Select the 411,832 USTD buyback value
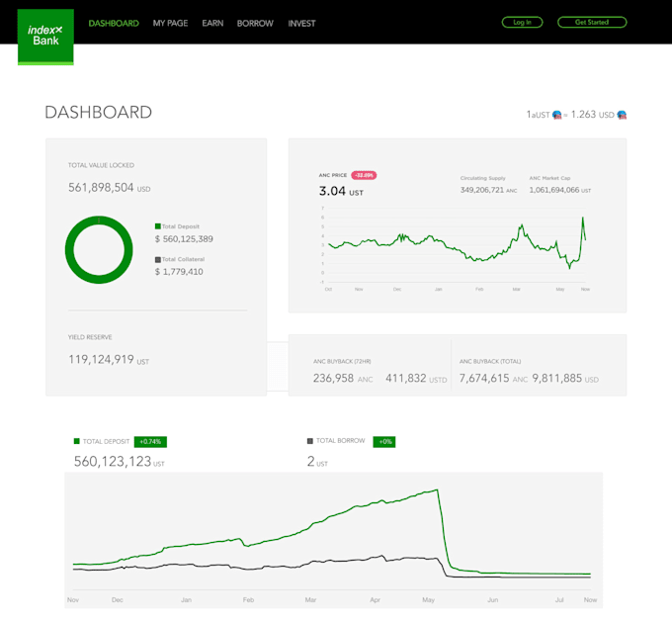 (x=406, y=378)
